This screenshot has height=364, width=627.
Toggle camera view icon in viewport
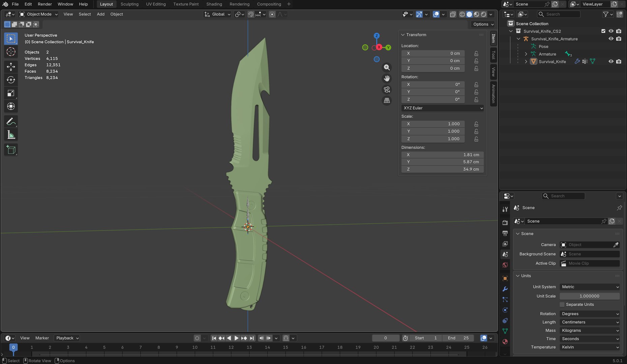click(387, 90)
